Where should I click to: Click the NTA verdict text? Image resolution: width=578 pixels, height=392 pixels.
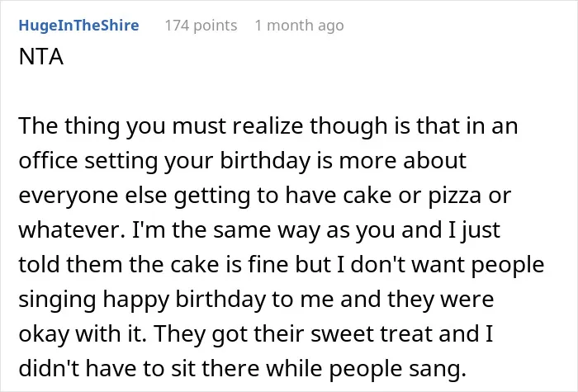[x=41, y=57]
